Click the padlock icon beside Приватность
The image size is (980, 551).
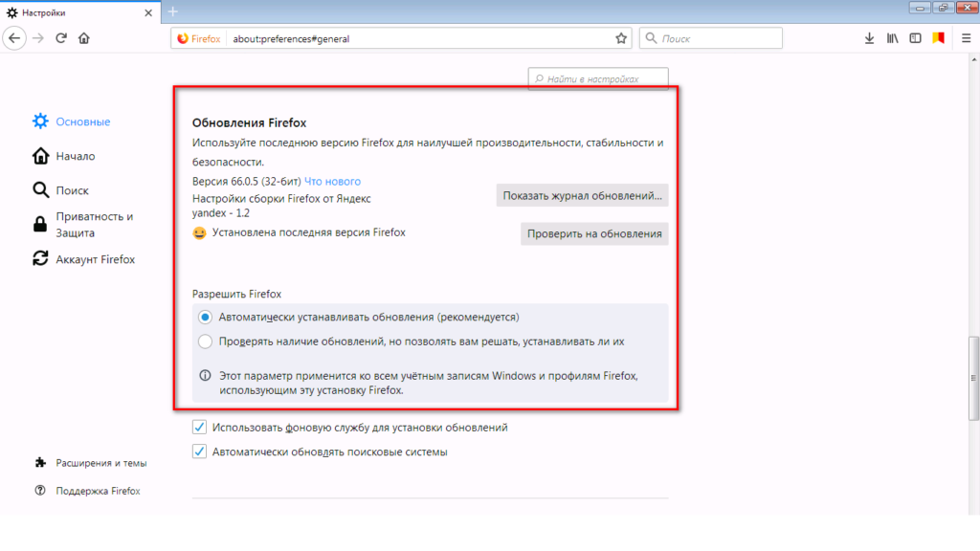(x=40, y=224)
